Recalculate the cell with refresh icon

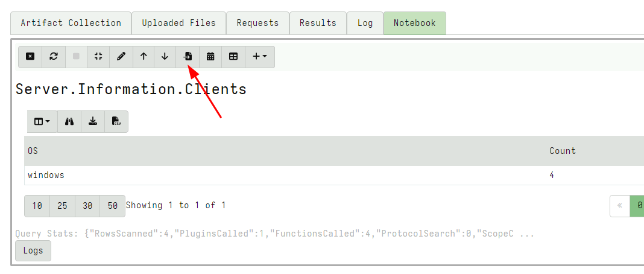(54, 57)
